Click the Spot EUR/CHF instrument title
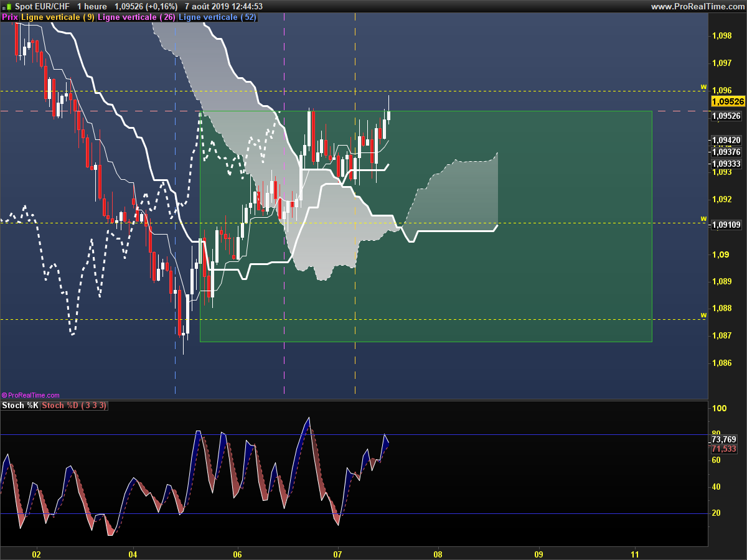The height and width of the screenshot is (560, 747). pos(42,6)
